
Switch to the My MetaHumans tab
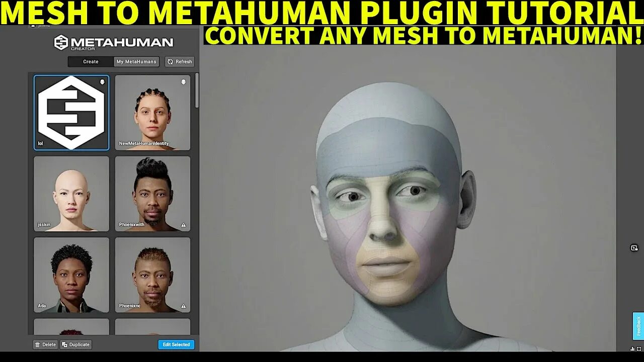coord(136,62)
